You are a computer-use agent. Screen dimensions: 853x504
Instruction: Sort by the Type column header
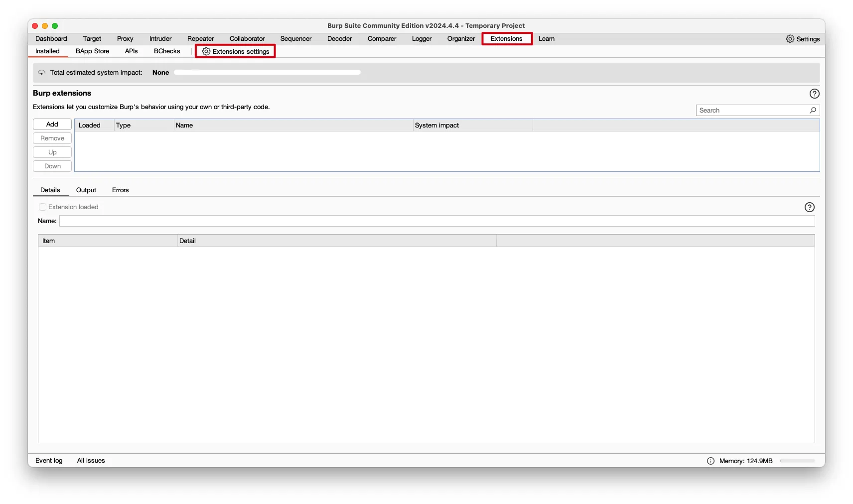tap(144, 126)
